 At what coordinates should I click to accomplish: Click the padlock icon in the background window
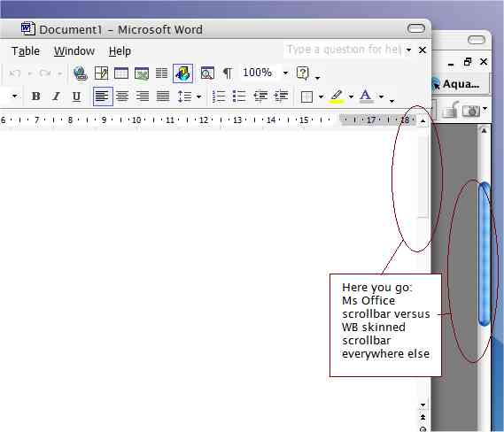pyautogui.click(x=450, y=111)
